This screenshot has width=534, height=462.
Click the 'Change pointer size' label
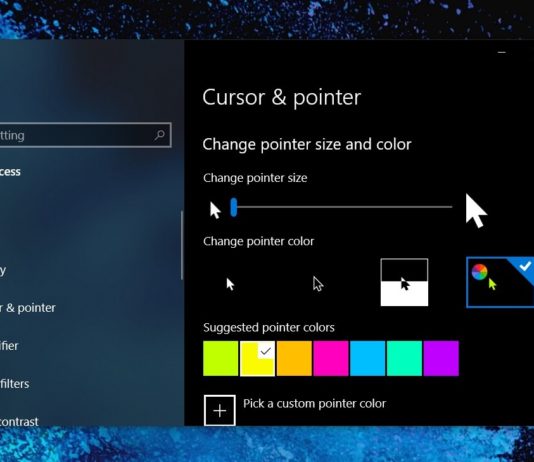click(x=255, y=178)
